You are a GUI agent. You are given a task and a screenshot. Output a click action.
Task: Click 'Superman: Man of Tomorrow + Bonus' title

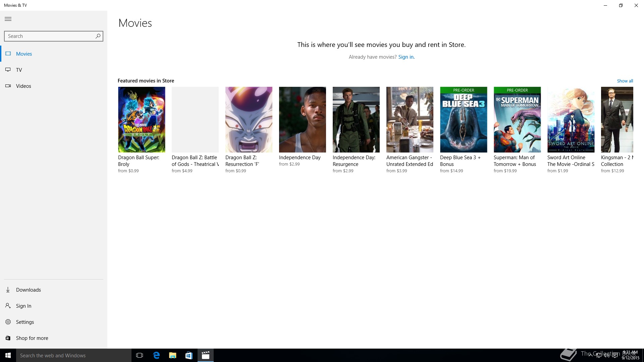(x=515, y=161)
